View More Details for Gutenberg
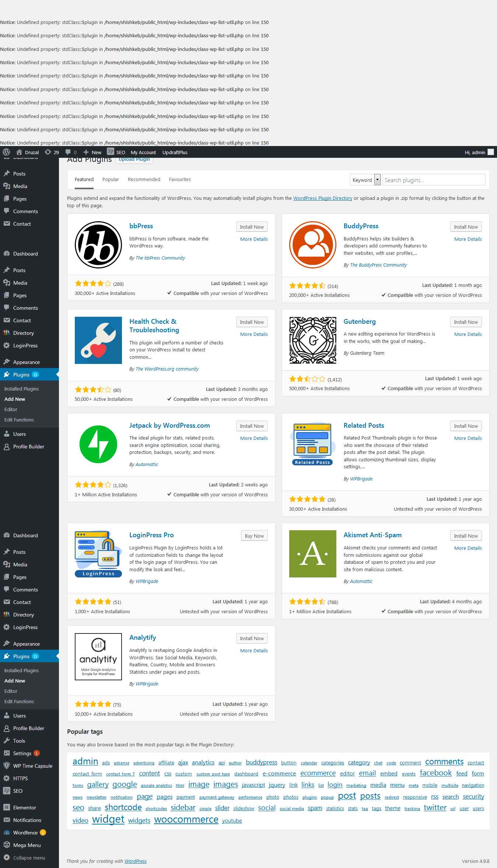This screenshot has width=497, height=868. (x=468, y=334)
